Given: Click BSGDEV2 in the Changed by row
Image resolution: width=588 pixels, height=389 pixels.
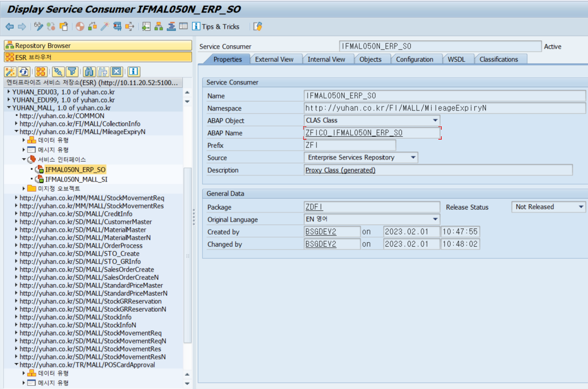Looking at the screenshot, I should [321, 244].
